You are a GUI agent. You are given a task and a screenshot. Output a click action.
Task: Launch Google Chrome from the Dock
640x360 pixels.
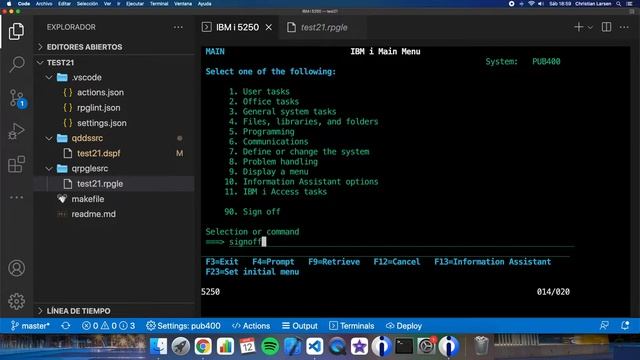[x=203, y=346]
